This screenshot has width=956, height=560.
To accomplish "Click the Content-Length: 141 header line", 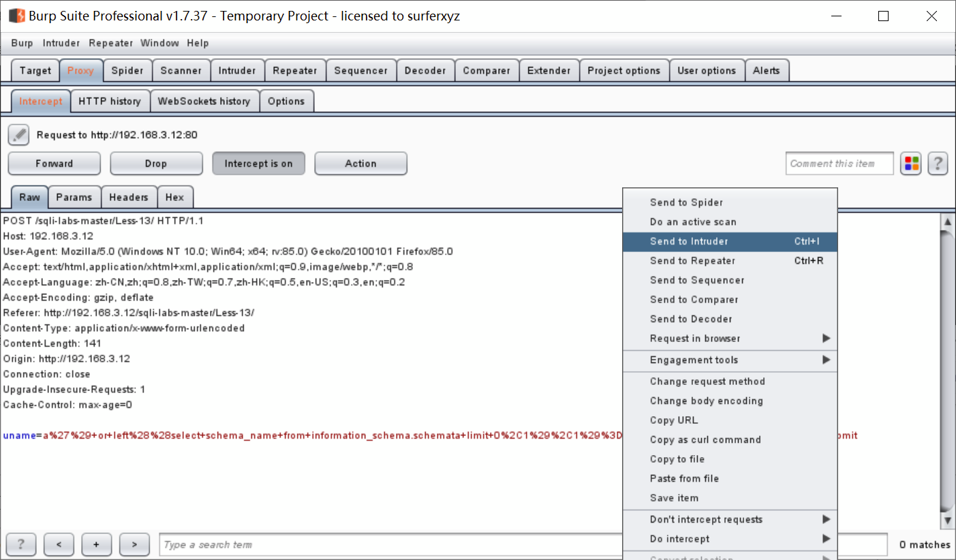I will (52, 343).
